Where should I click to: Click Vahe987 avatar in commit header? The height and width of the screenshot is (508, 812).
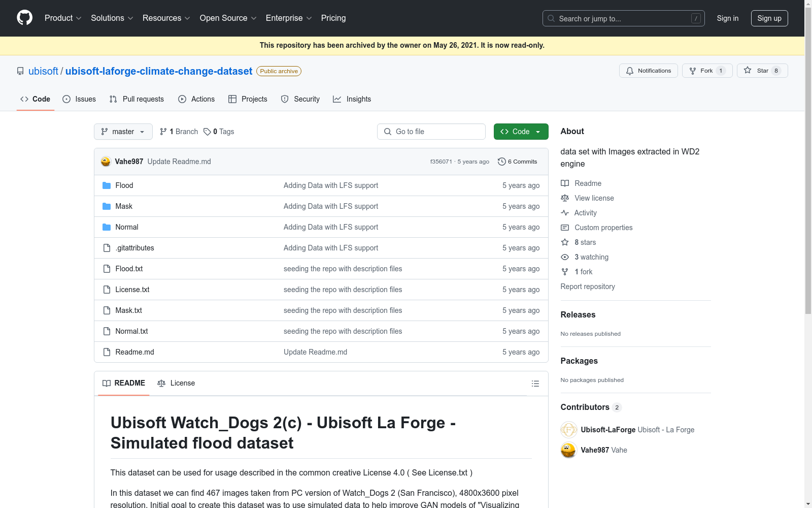pos(106,162)
